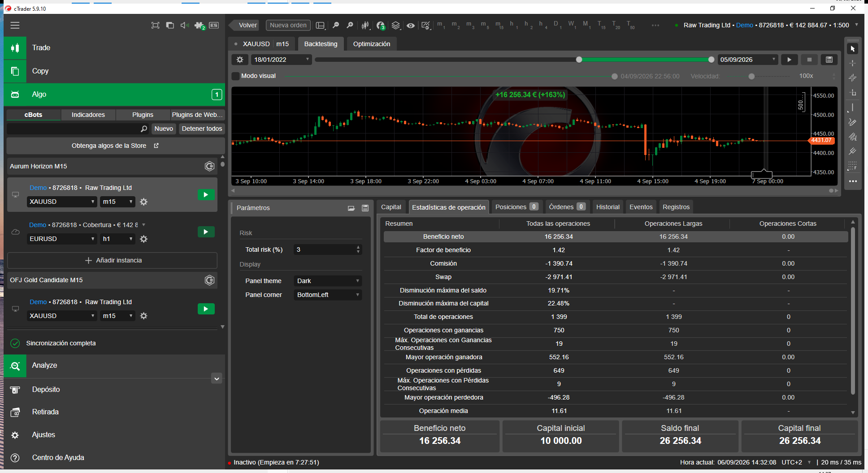
Task: Expand the sidebar collapse chevron near Analyze
Action: click(x=217, y=379)
